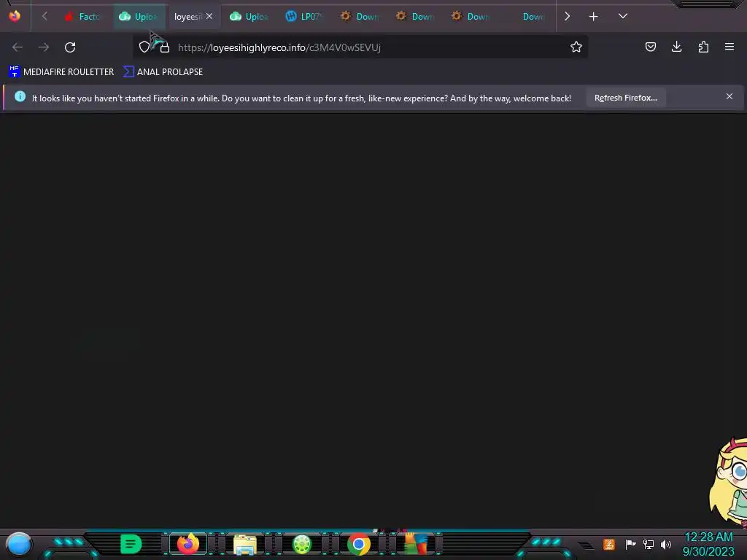Close the loyeesi tab
Viewport: 747px width, 560px height.
pos(209,16)
